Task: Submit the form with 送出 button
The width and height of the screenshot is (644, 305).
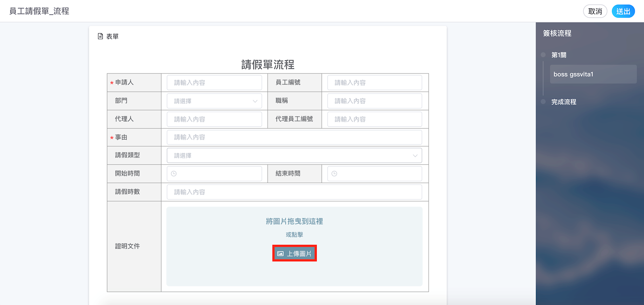Action: 623,11
